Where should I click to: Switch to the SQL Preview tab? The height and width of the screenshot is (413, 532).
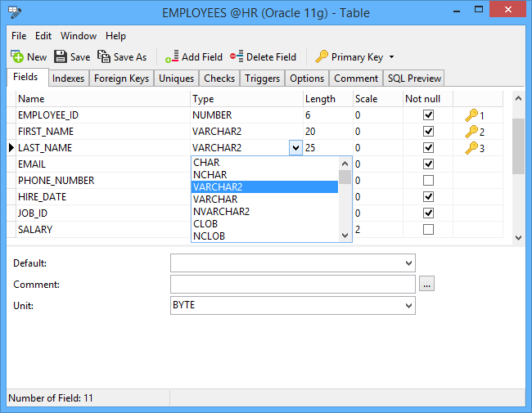[x=414, y=79]
